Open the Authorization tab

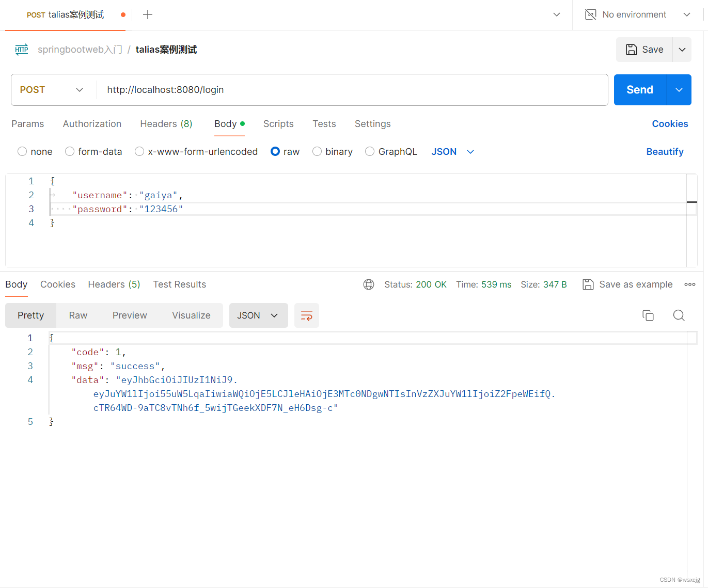[92, 124]
